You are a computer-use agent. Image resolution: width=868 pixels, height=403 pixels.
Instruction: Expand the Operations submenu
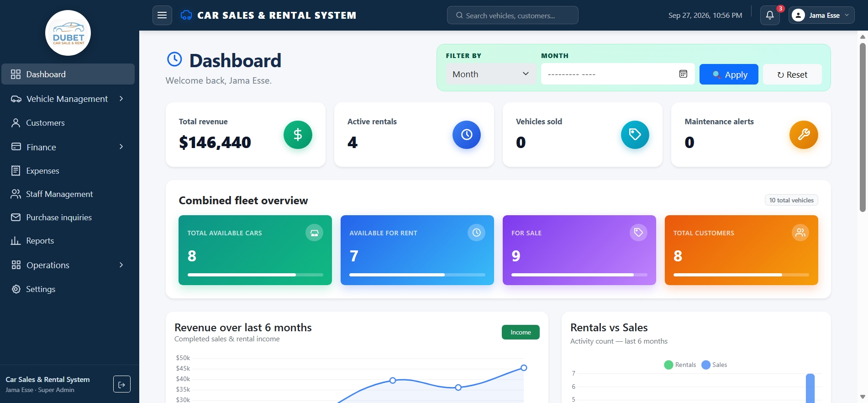pos(121,265)
